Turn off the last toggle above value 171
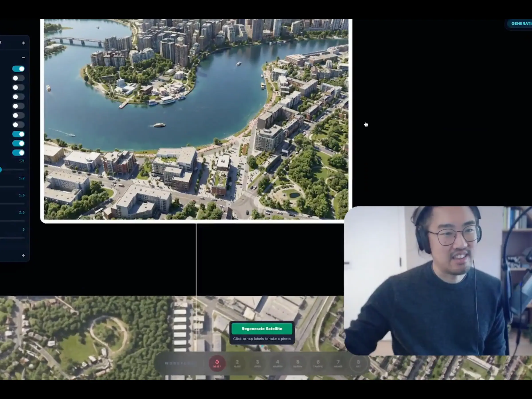The width and height of the screenshot is (532, 399). tap(18, 153)
